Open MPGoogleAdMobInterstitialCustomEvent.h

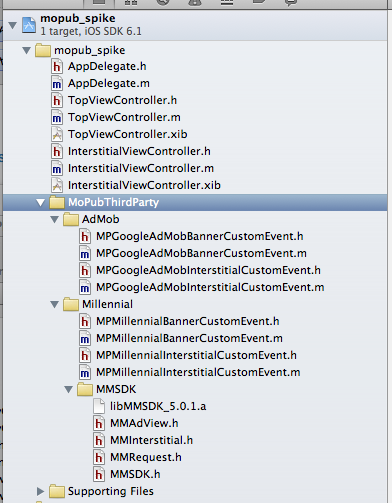coord(208,270)
